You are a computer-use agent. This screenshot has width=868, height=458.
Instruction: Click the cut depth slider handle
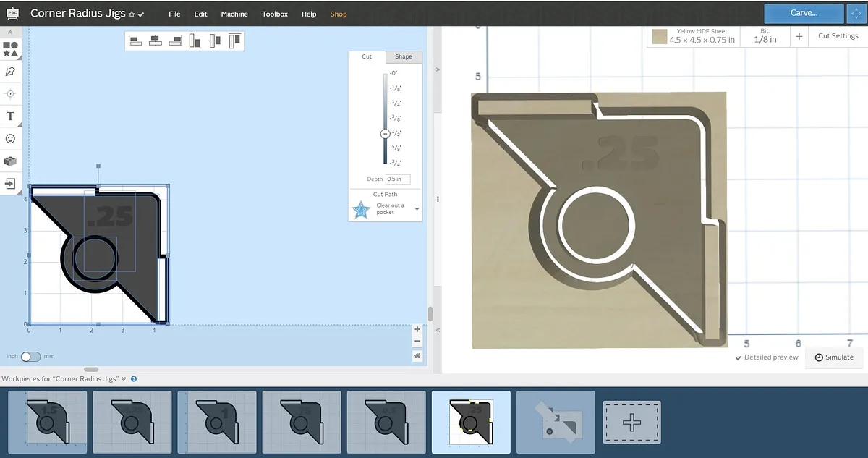pos(386,134)
